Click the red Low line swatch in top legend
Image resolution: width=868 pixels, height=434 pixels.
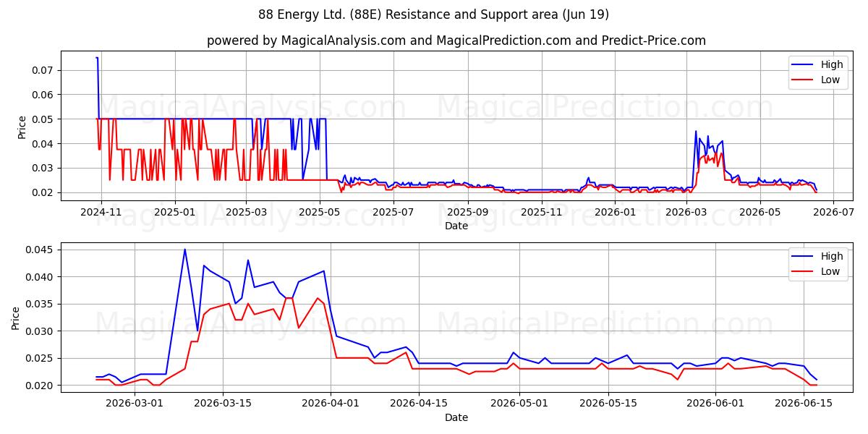tap(804, 80)
